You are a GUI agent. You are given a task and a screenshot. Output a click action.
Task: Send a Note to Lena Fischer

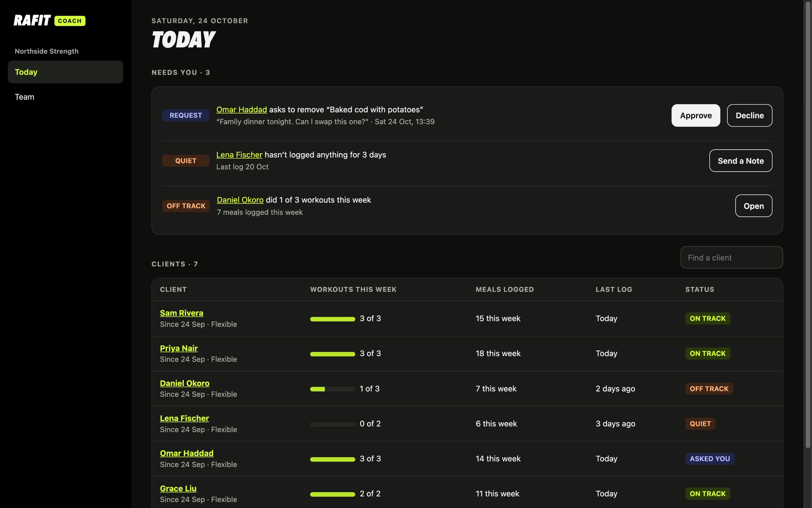click(741, 161)
